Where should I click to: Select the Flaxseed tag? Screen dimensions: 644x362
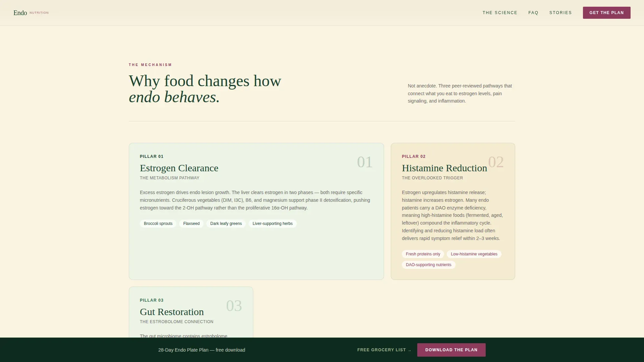(191, 224)
